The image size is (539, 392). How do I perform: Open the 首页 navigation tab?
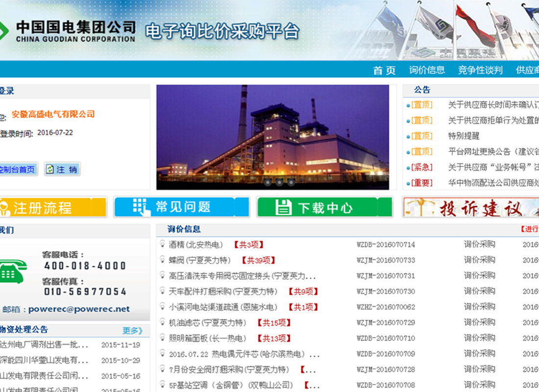(384, 71)
